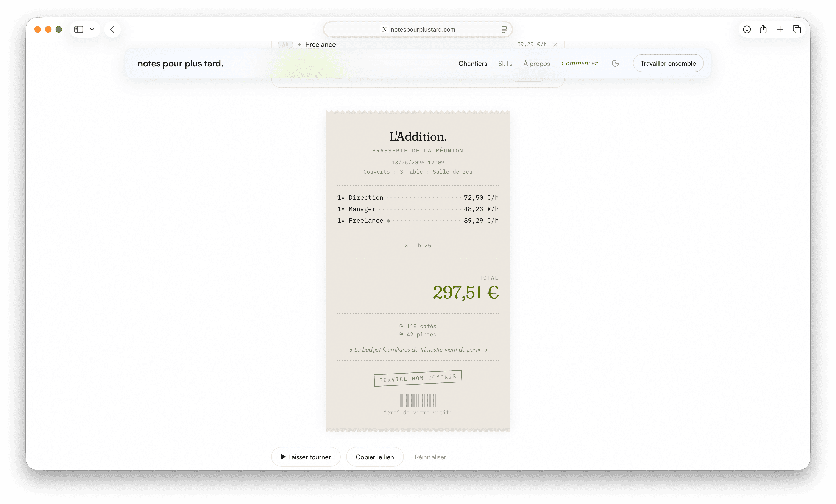The height and width of the screenshot is (504, 836).
Task: Click the 1× Freelance receipt line
Action: 418,220
